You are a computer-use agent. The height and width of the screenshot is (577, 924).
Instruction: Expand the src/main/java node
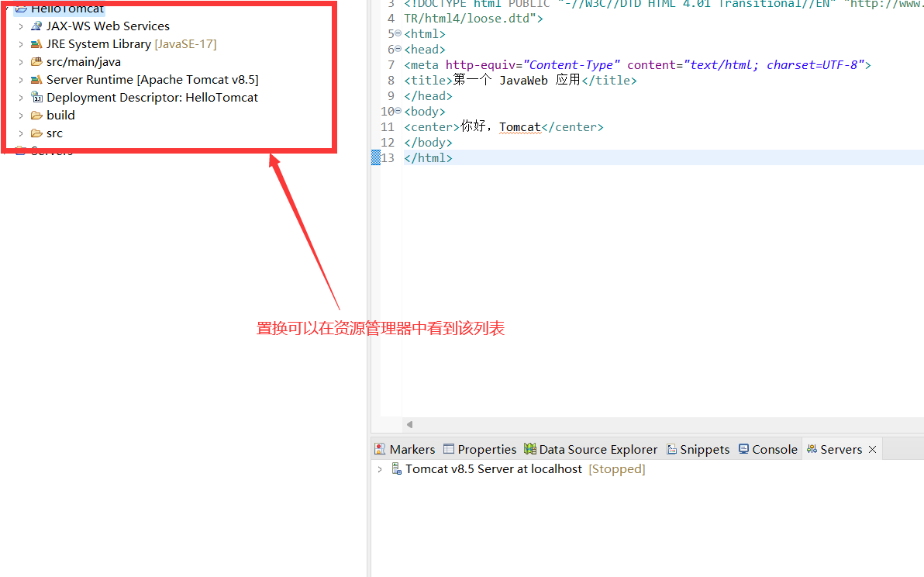(x=21, y=62)
